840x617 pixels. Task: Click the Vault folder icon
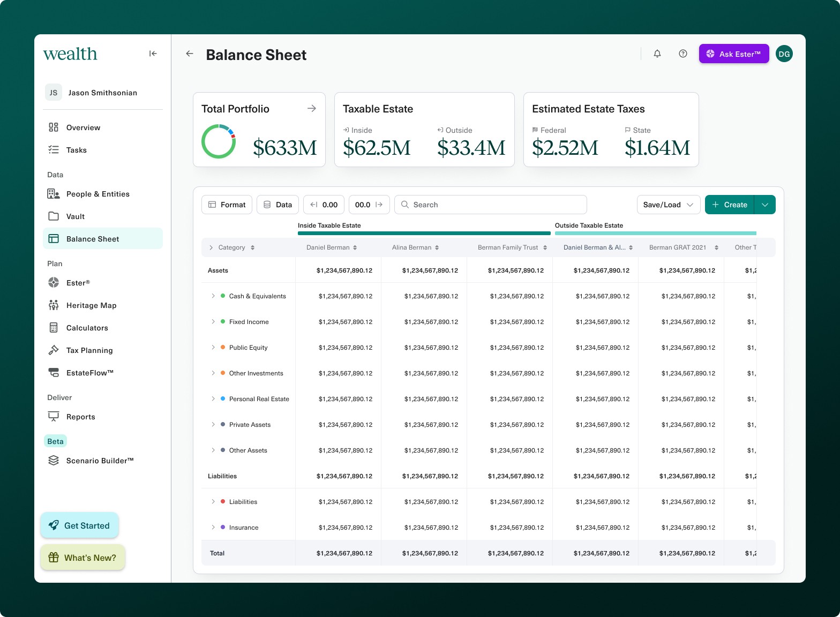[54, 216]
